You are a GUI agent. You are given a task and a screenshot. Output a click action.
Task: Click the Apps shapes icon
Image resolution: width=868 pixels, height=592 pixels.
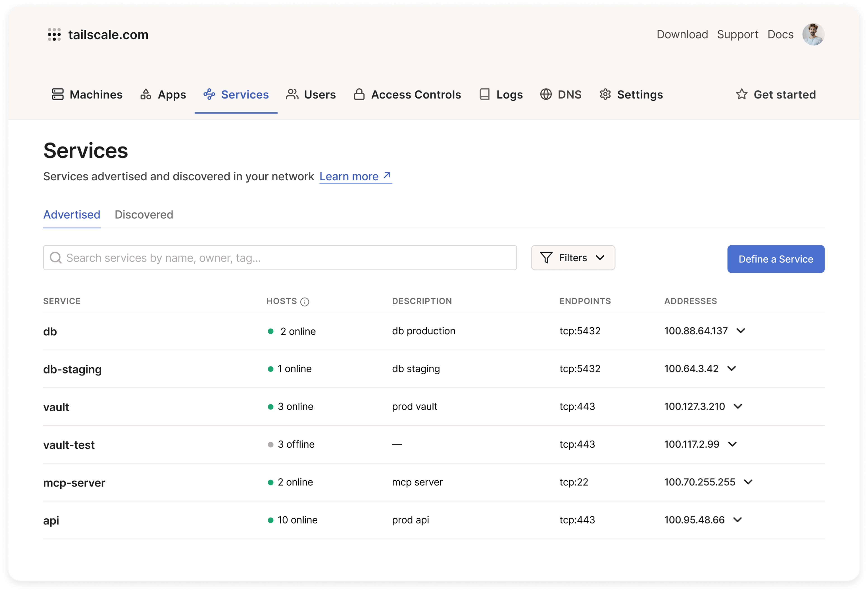point(146,94)
